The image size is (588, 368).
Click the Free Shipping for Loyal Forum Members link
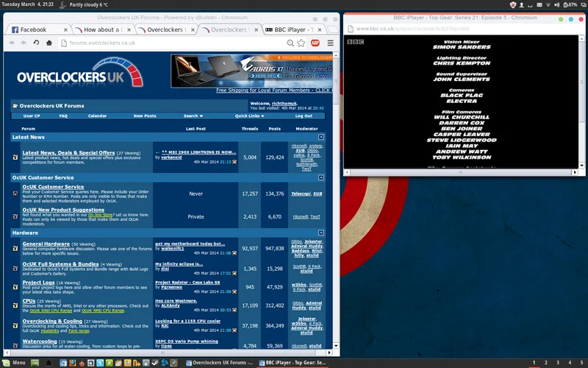273,91
